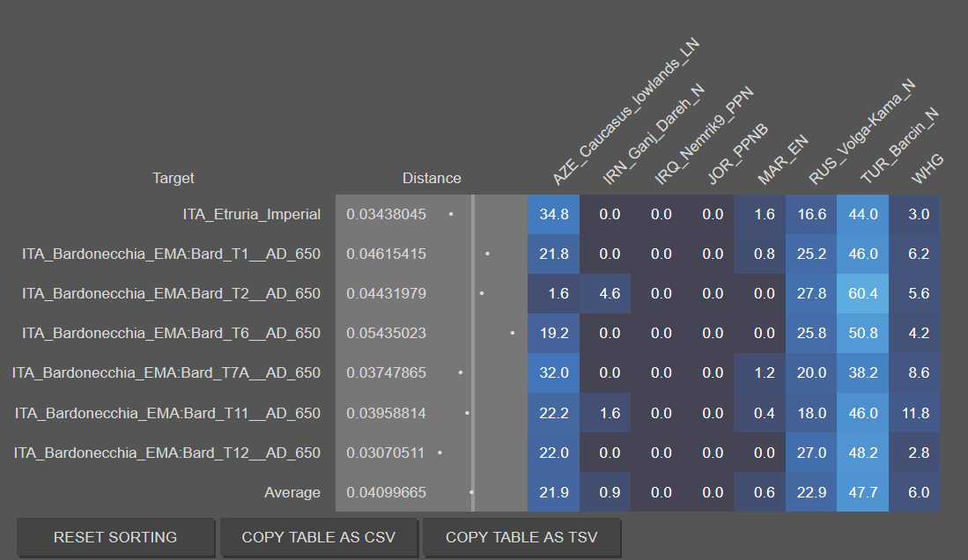Click the Average row label
This screenshot has height=560, width=968.
pos(292,492)
